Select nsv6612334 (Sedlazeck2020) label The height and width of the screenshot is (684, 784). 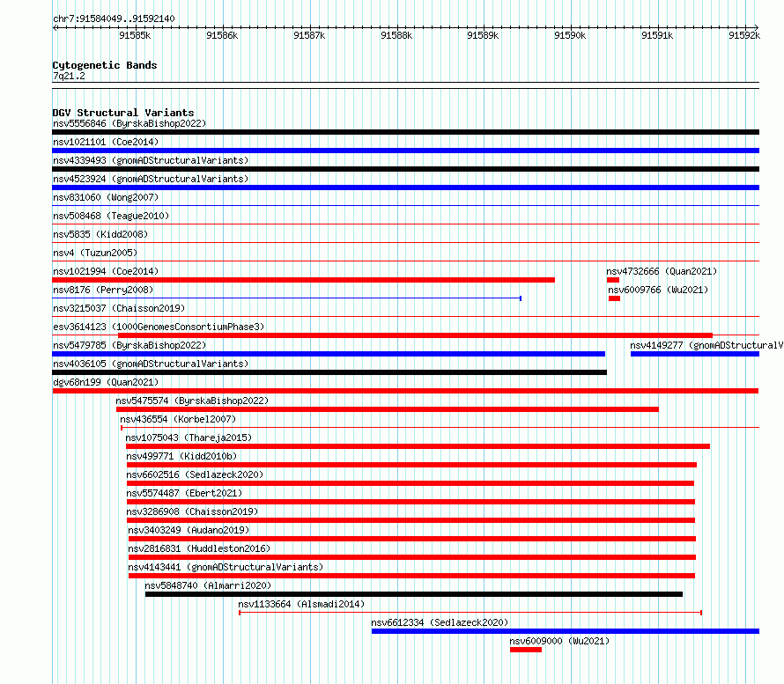440,622
